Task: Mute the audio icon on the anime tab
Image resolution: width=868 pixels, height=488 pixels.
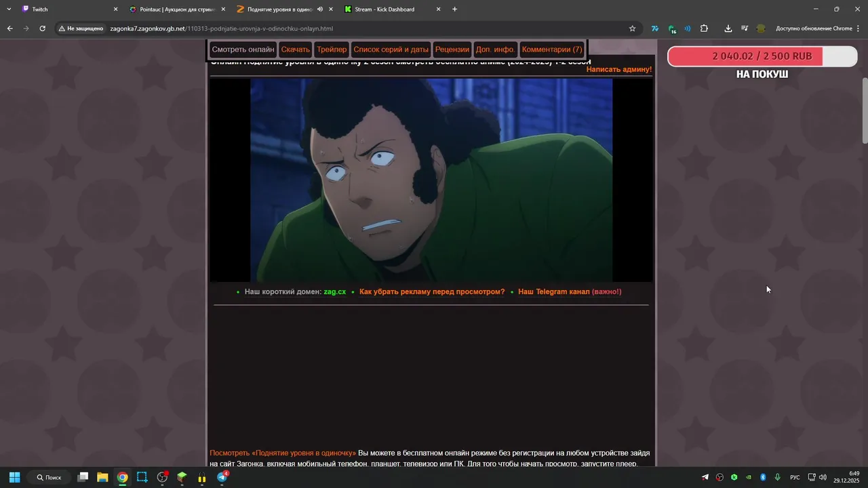Action: 319,9
